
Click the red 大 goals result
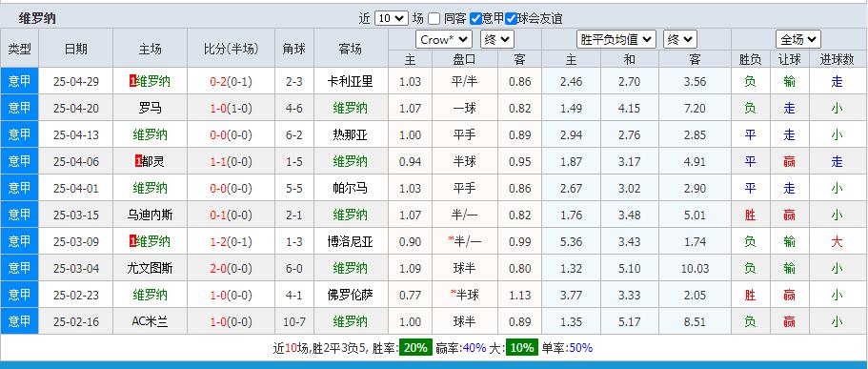[837, 241]
